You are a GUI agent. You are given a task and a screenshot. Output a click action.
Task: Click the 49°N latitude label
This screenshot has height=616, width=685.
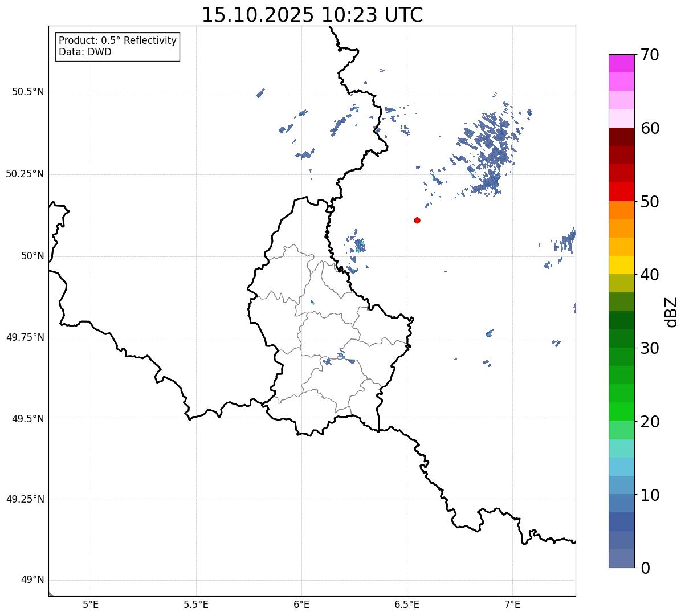(x=32, y=580)
